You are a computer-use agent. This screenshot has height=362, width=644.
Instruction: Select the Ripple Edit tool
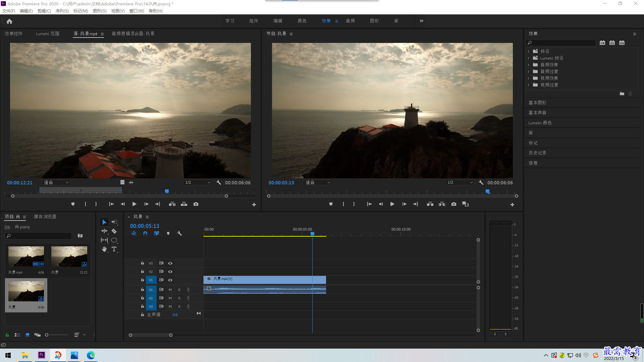(104, 231)
